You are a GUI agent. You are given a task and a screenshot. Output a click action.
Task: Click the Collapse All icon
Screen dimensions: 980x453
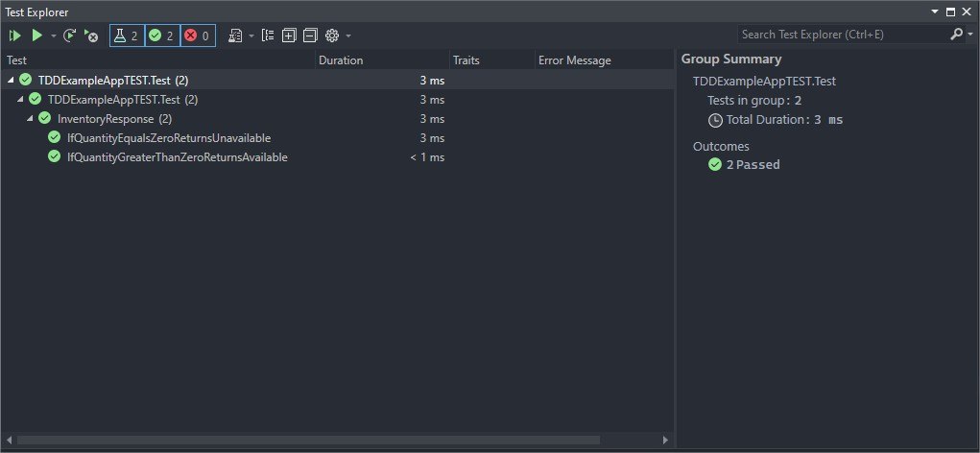pyautogui.click(x=309, y=36)
